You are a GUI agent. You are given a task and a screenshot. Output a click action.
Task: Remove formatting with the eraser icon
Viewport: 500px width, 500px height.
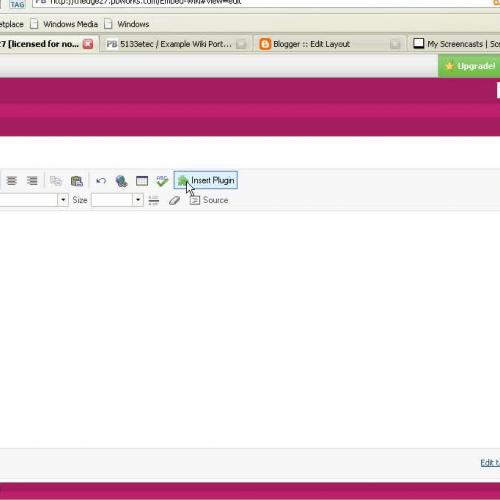174,200
